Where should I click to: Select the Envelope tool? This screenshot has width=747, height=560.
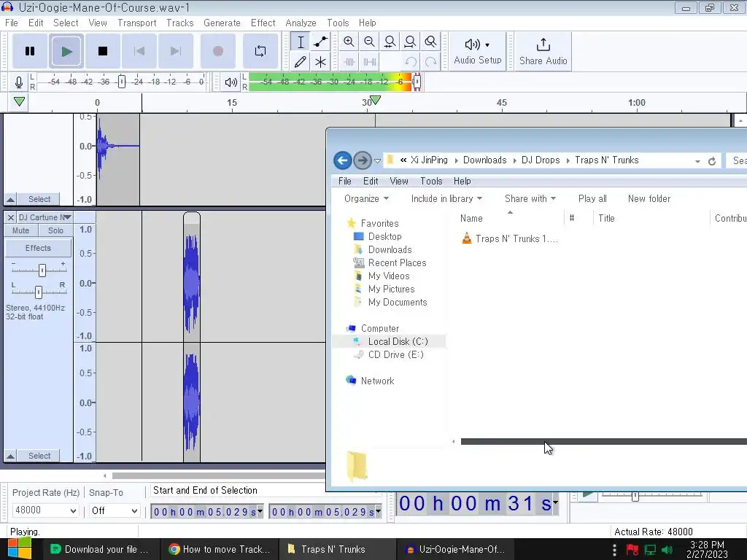(x=321, y=42)
